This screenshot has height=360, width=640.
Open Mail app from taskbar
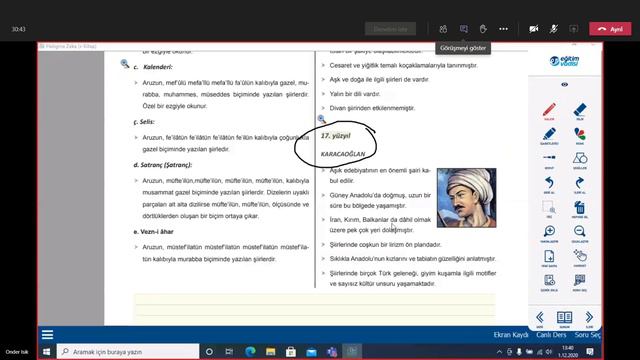(311, 351)
